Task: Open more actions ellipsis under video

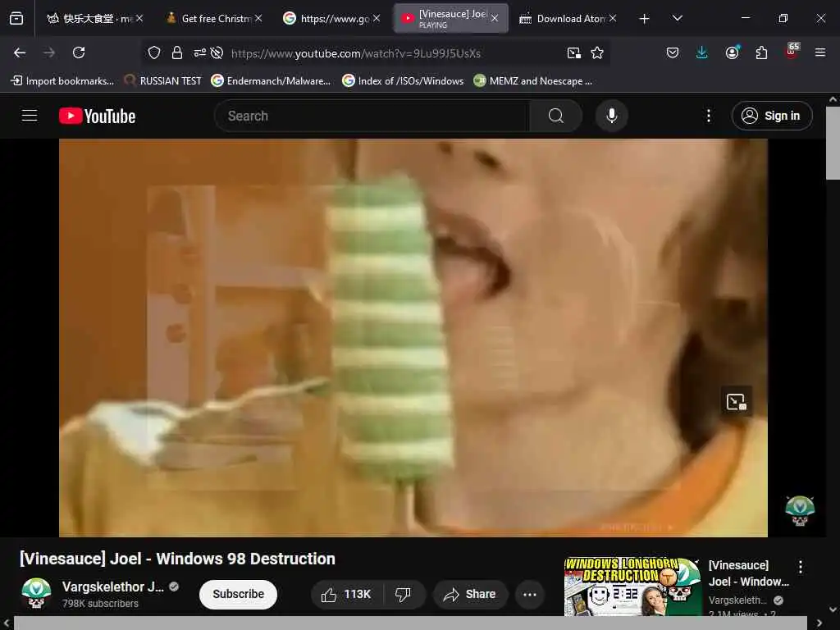Action: click(x=530, y=594)
